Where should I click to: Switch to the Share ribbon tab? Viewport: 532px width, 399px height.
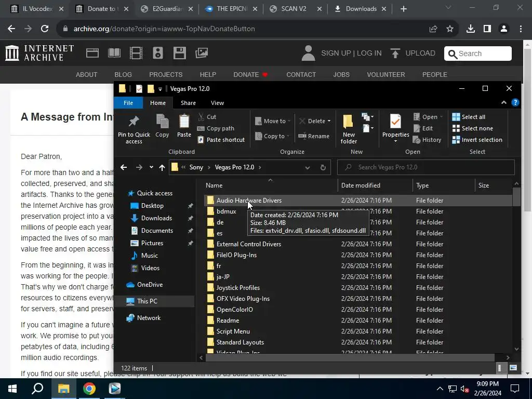click(188, 103)
